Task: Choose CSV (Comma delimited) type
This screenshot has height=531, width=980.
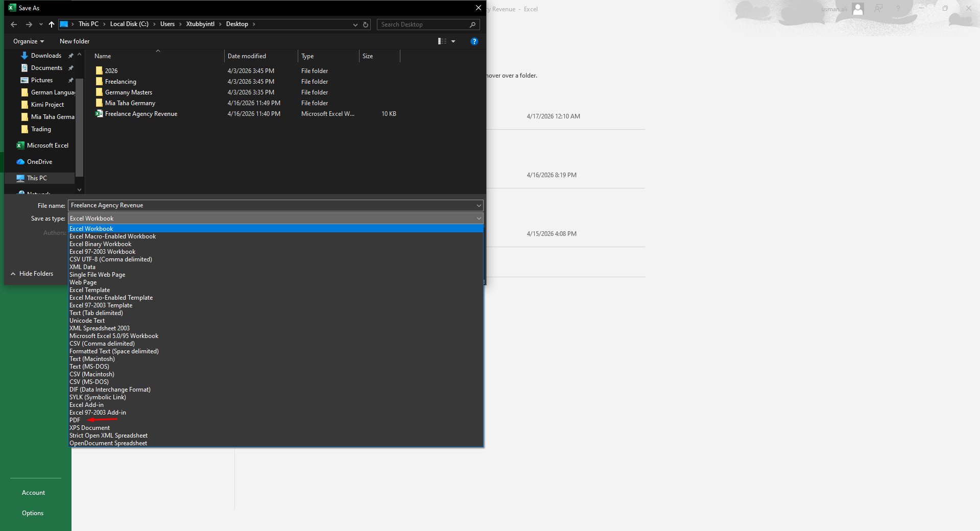Action: [x=276, y=344]
